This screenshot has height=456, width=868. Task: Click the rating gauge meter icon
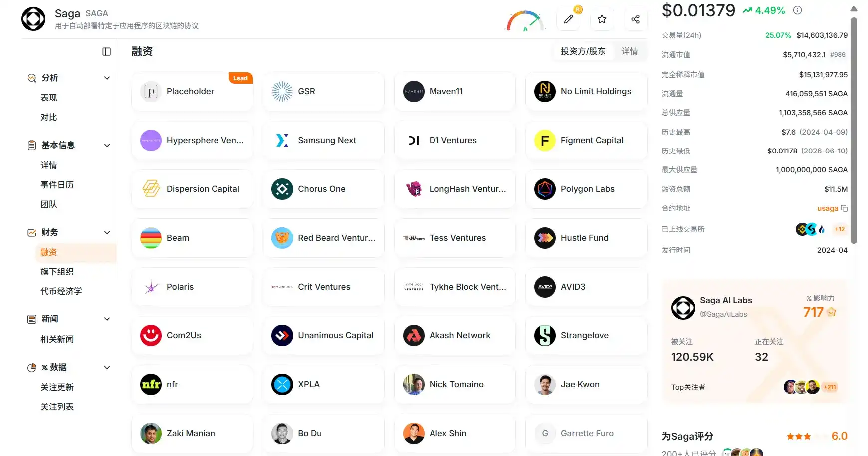pos(525,21)
